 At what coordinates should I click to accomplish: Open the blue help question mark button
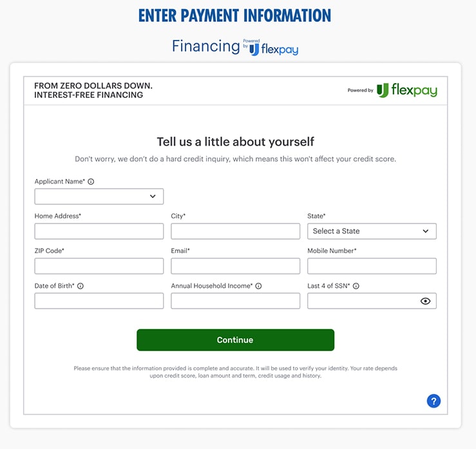pos(433,401)
